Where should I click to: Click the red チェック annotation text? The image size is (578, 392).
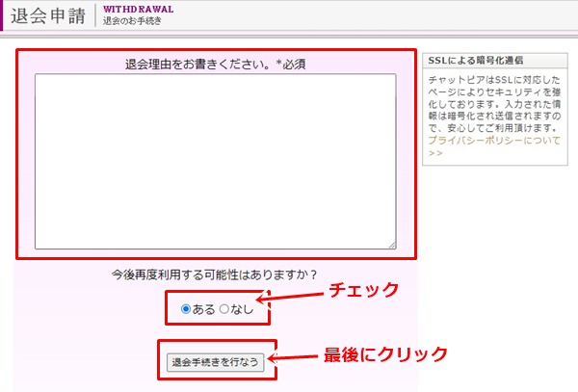click(x=363, y=290)
